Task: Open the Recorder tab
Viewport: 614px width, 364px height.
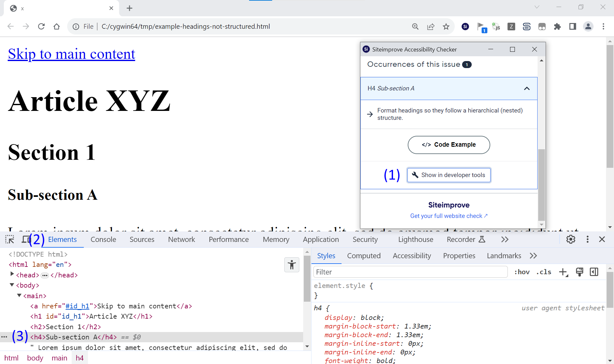Action: coord(466,239)
